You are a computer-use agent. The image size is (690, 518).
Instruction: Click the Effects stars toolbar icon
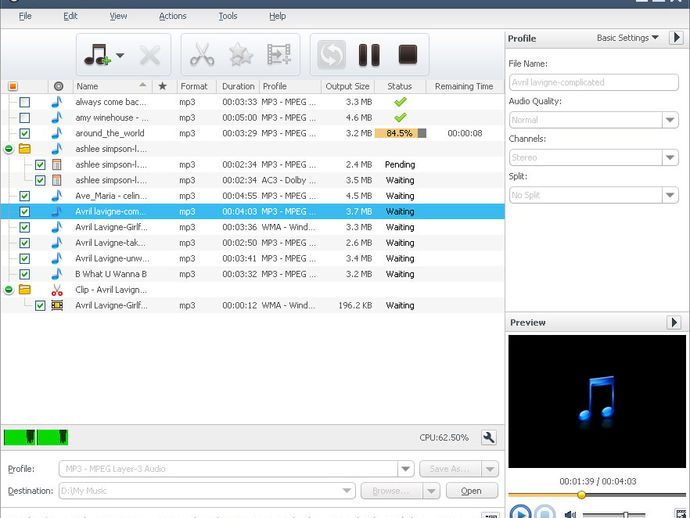[241, 55]
